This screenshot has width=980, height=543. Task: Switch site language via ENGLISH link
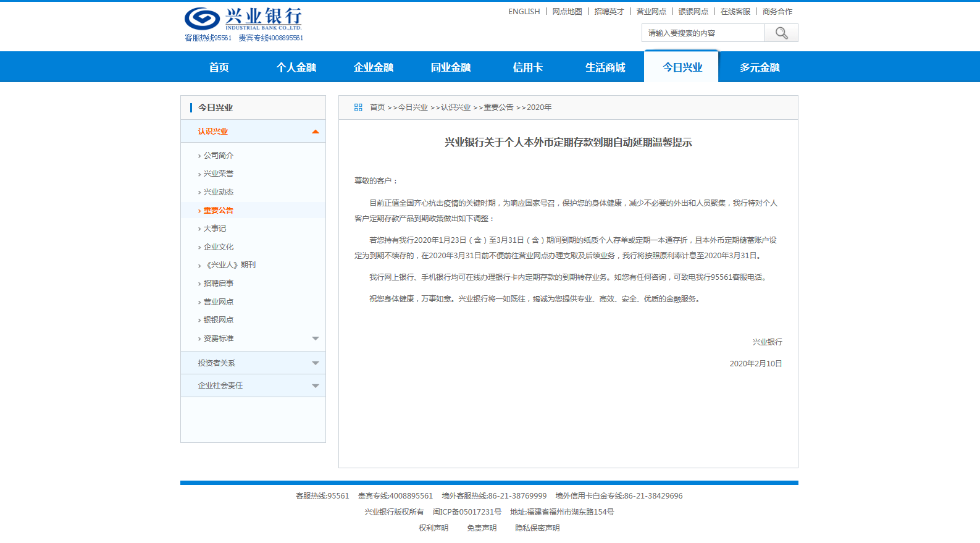(x=524, y=12)
